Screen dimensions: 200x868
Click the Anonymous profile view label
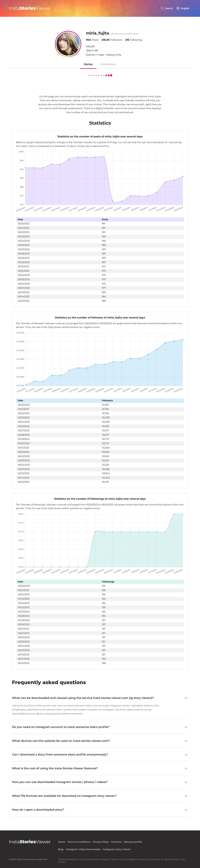pos(124,34)
